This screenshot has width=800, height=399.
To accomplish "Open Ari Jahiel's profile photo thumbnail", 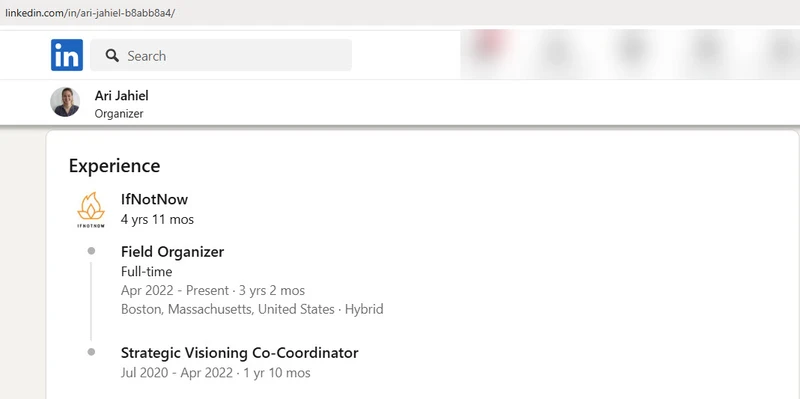I will 65,102.
